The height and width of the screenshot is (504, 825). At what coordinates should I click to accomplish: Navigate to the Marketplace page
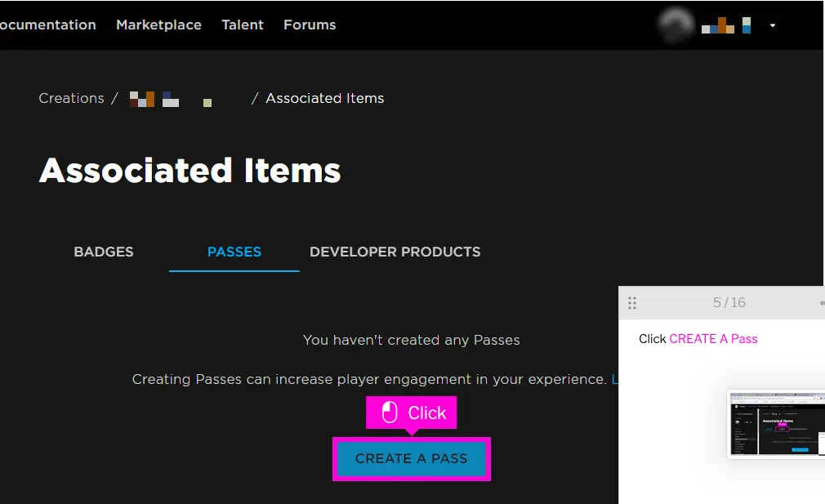pos(158,25)
